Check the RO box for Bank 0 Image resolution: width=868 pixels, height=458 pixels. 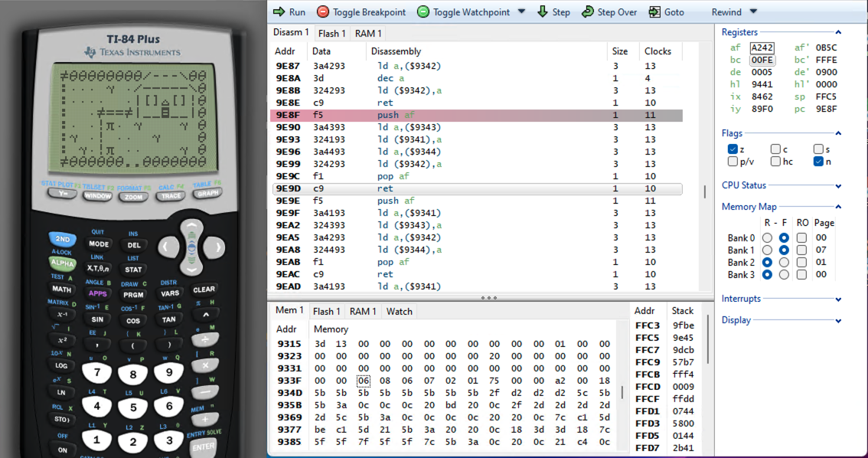(801, 238)
